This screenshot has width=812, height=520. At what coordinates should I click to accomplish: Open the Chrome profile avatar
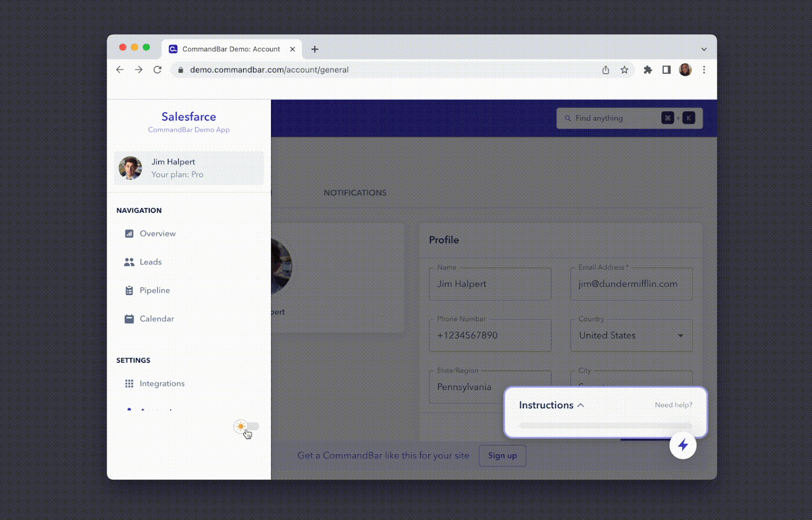click(x=685, y=70)
